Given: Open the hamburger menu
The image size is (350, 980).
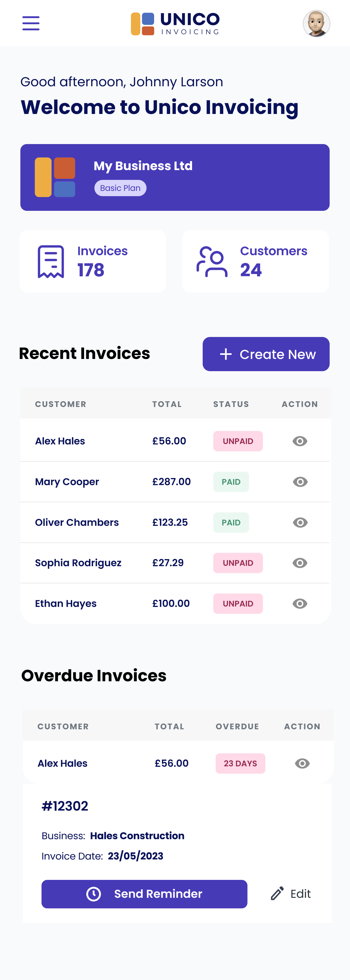Looking at the screenshot, I should (x=31, y=23).
